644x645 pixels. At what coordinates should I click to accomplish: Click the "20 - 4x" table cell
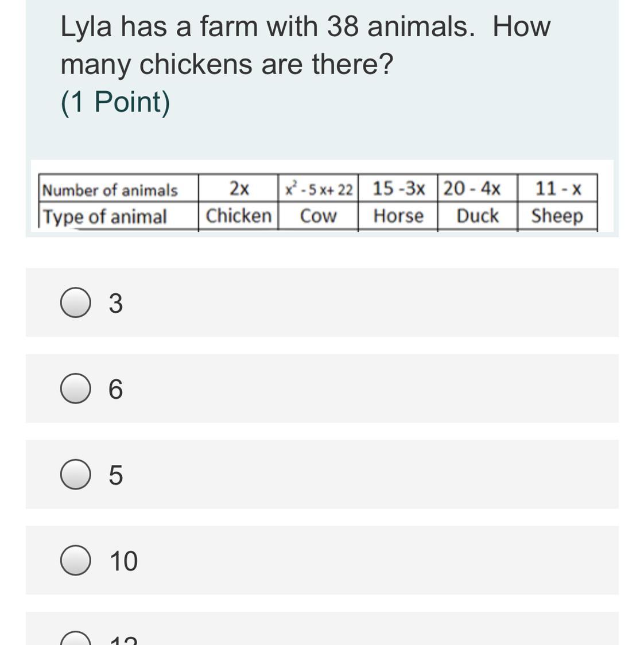472,188
